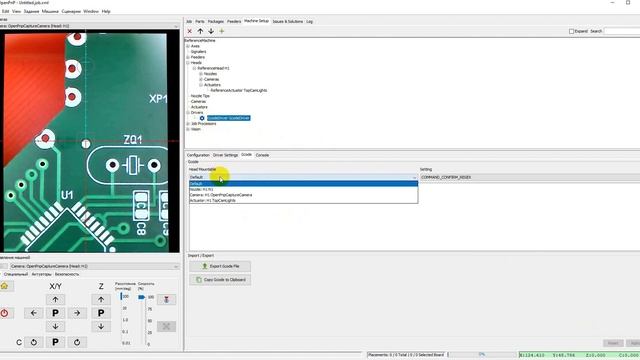This screenshot has width=640, height=360.
Task: Toggle the Expand checkbox
Action: pyautogui.click(x=571, y=31)
